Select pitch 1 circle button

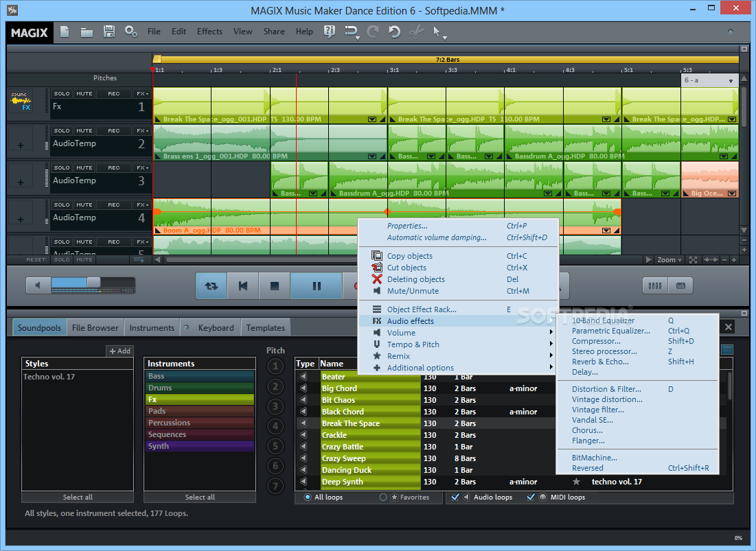tap(275, 366)
